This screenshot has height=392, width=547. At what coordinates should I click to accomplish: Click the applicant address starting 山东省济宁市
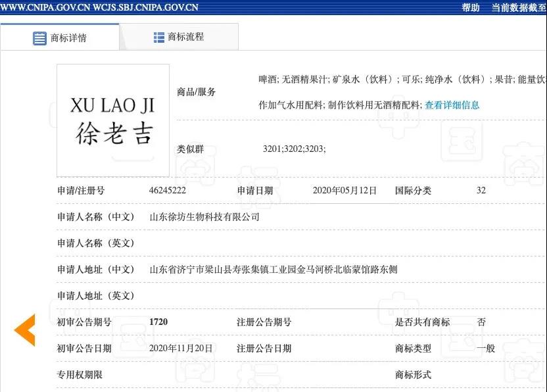click(x=273, y=270)
